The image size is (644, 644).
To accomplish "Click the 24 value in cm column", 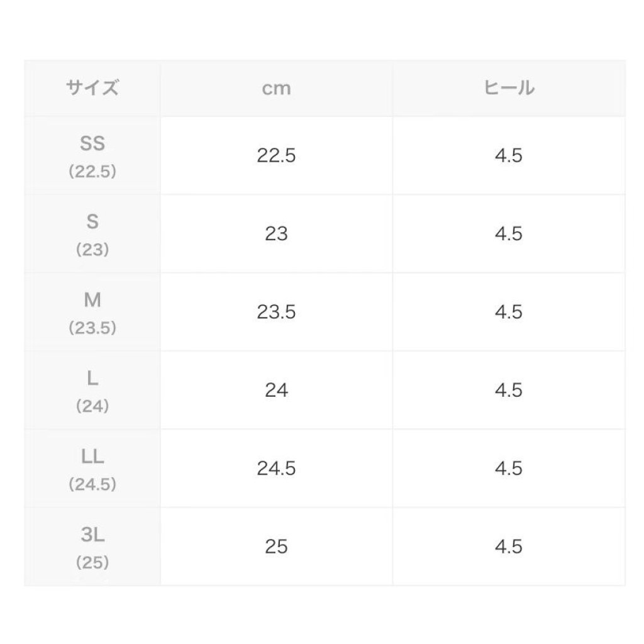I will coord(276,391).
